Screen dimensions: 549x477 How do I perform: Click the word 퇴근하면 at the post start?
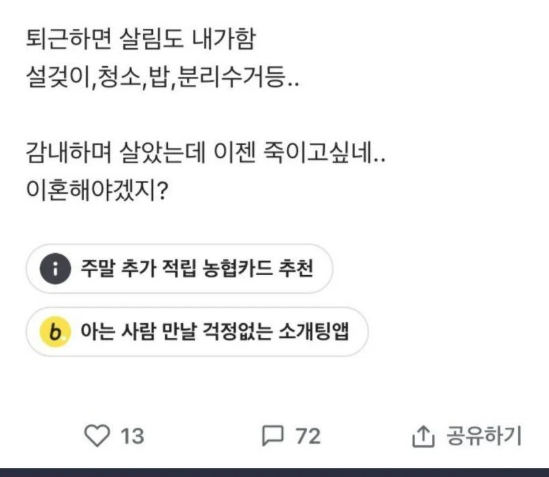click(69, 39)
